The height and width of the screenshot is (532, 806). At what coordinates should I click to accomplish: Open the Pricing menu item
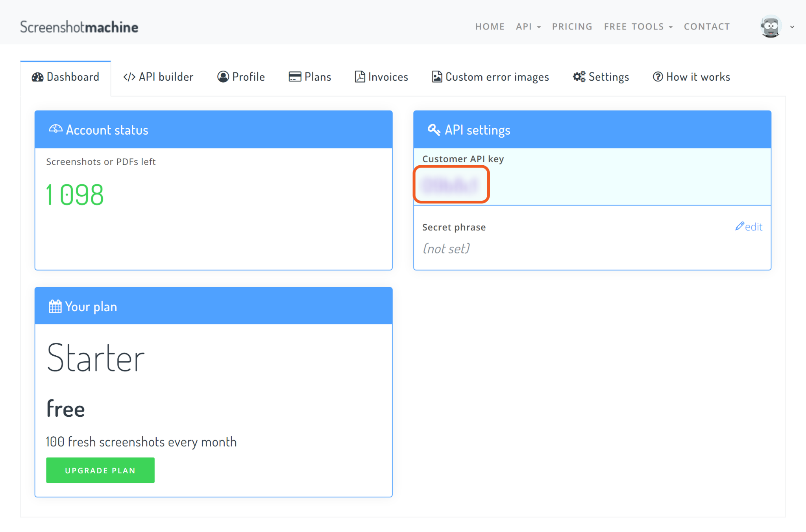point(572,27)
